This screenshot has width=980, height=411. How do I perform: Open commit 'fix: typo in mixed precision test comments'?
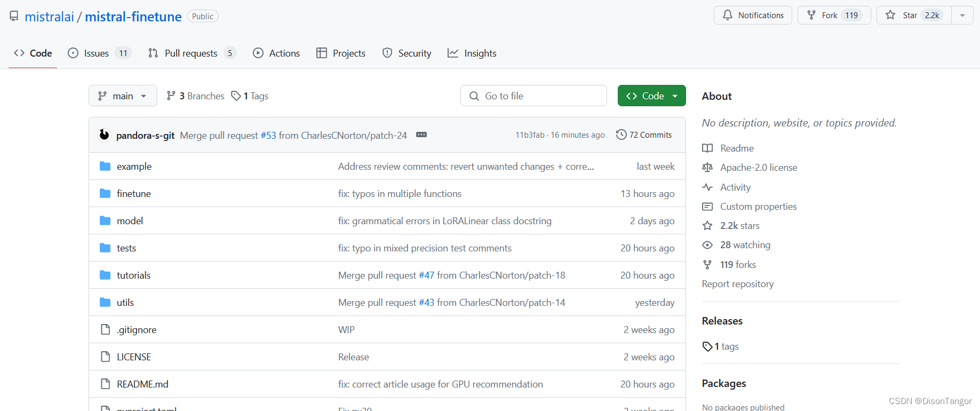tap(425, 248)
